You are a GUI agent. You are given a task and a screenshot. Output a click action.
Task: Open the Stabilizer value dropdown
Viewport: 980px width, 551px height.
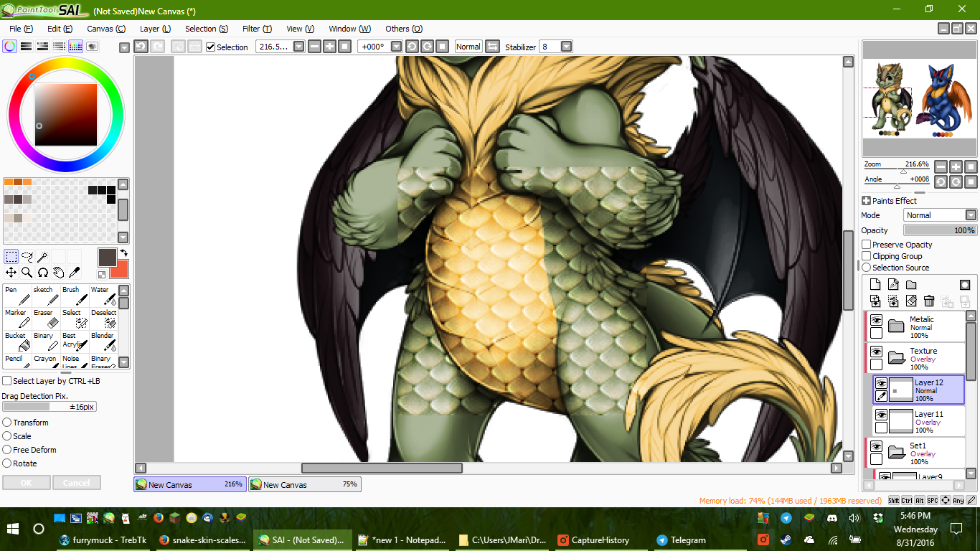[566, 47]
